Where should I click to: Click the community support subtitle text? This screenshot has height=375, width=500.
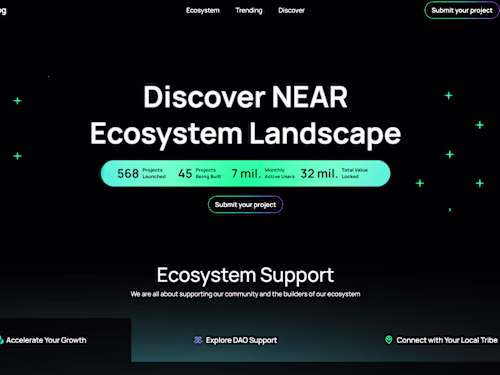[245, 294]
